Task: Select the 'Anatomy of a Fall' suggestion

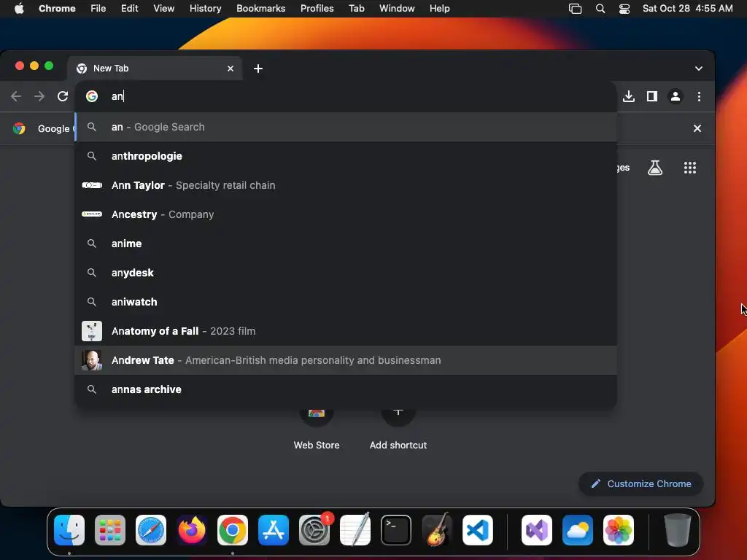Action: pos(347,331)
